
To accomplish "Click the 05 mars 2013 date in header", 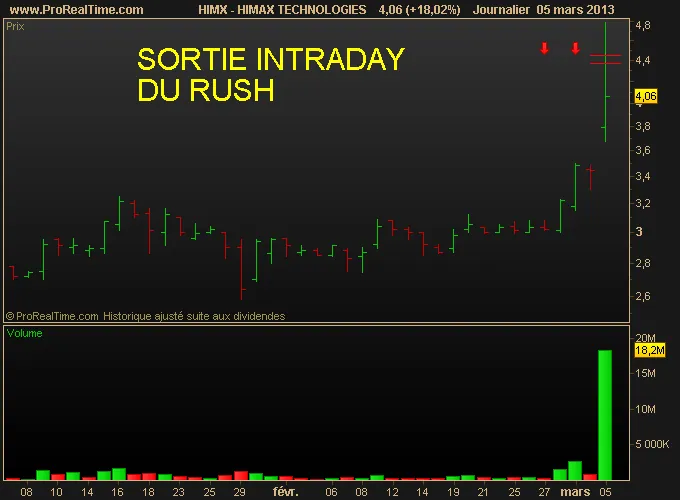I will coord(575,10).
